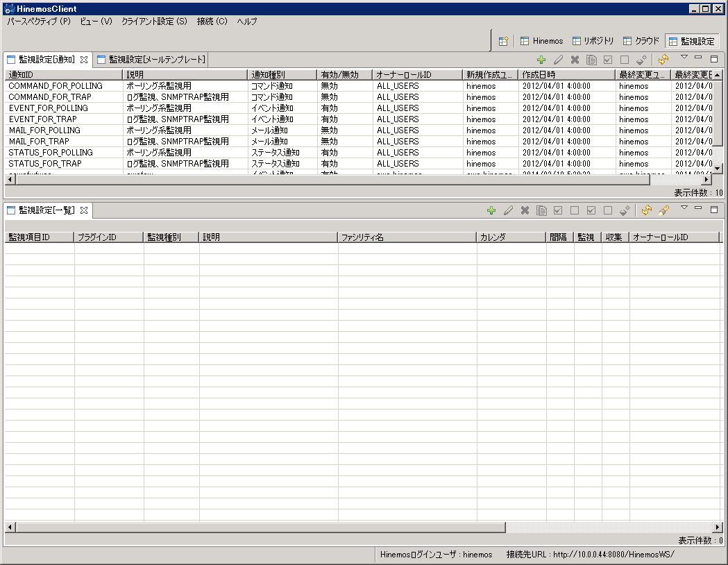Click delete X icon in 監視設定[一覧] toolbar

tap(525, 210)
